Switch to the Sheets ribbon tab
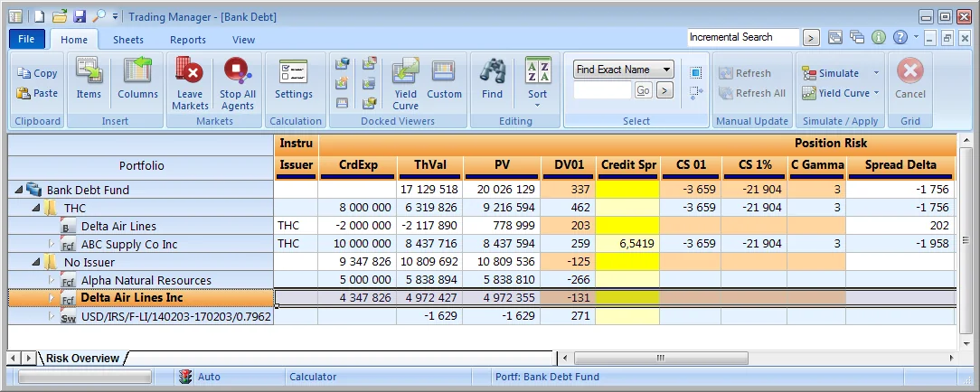Image resolution: width=980 pixels, height=392 pixels. tap(128, 40)
